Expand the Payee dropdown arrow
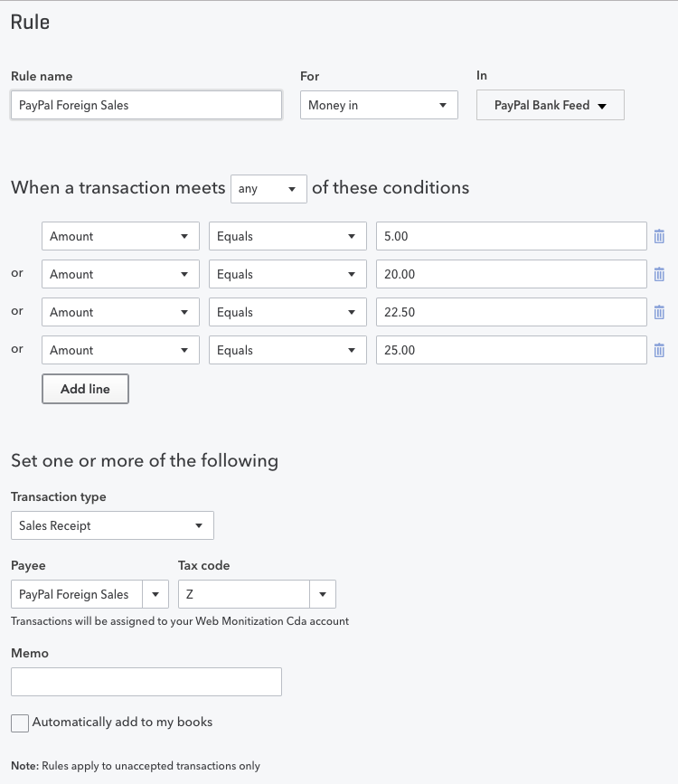The height and width of the screenshot is (784, 678). (x=155, y=594)
